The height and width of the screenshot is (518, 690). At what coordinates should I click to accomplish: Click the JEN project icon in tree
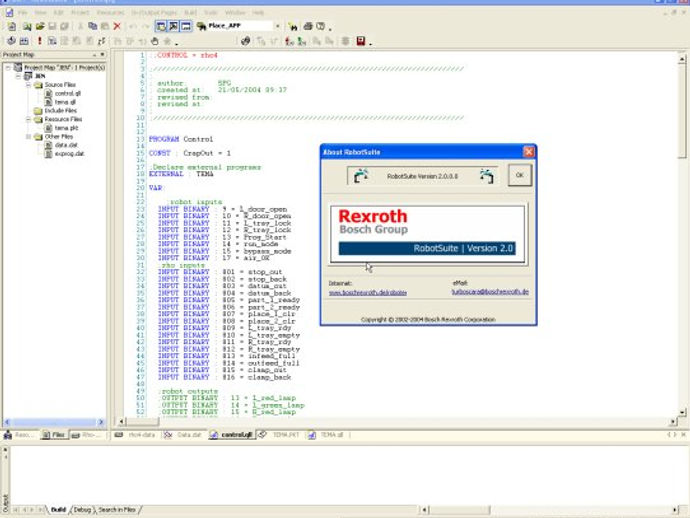(28, 76)
